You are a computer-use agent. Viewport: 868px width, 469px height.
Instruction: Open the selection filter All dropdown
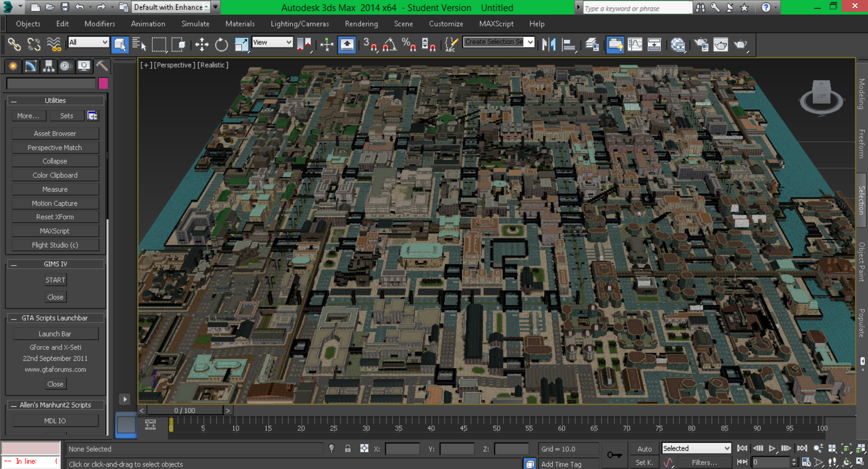pos(88,42)
